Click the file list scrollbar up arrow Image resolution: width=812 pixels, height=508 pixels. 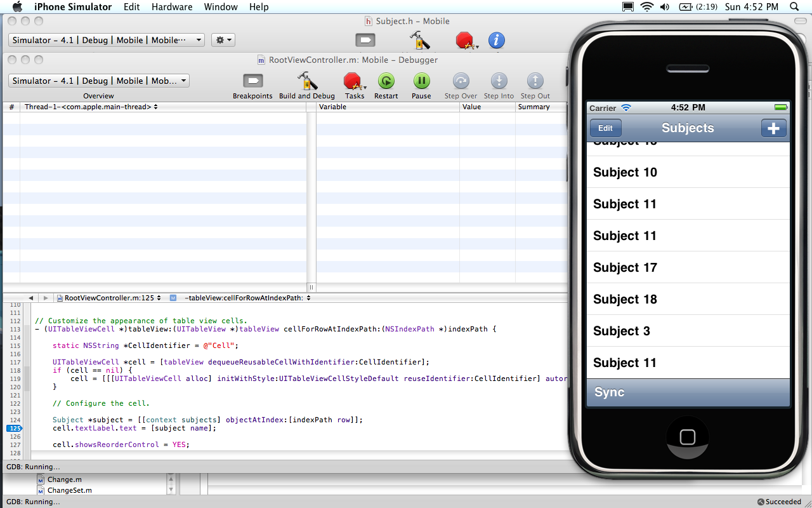click(x=171, y=479)
